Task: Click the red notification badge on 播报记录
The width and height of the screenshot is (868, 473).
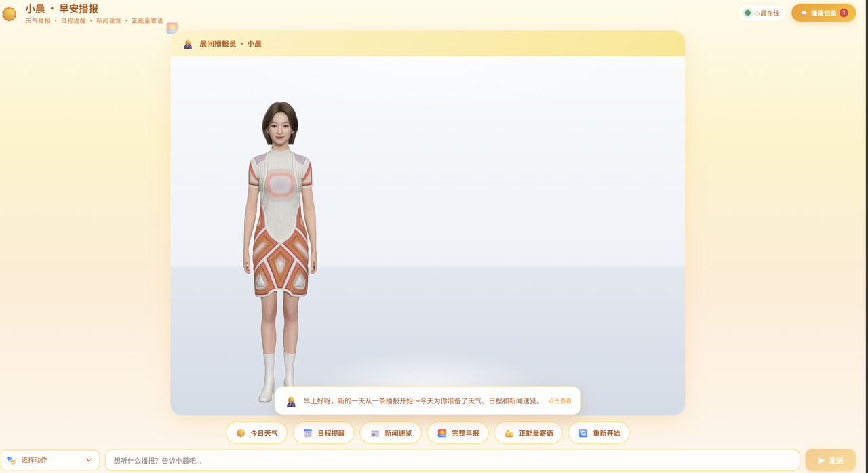Action: (844, 13)
